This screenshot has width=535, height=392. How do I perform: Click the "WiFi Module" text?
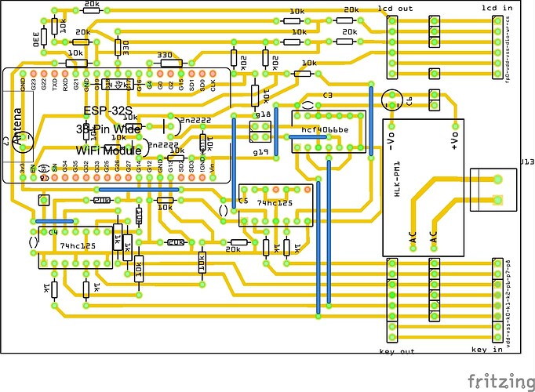coord(108,151)
